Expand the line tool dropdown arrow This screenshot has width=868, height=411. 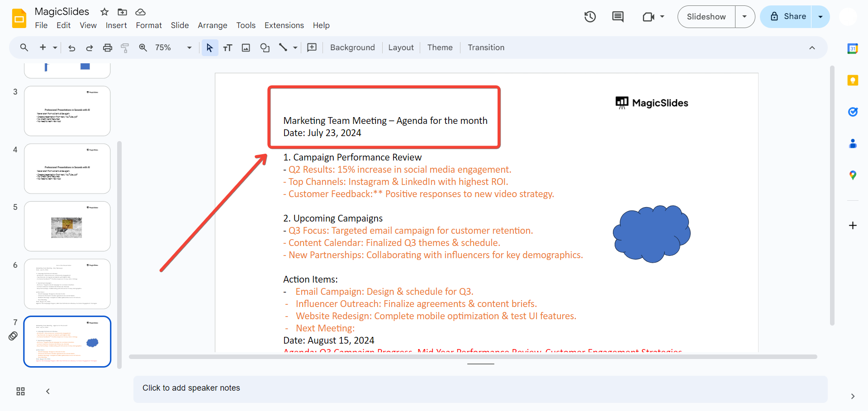tap(295, 48)
